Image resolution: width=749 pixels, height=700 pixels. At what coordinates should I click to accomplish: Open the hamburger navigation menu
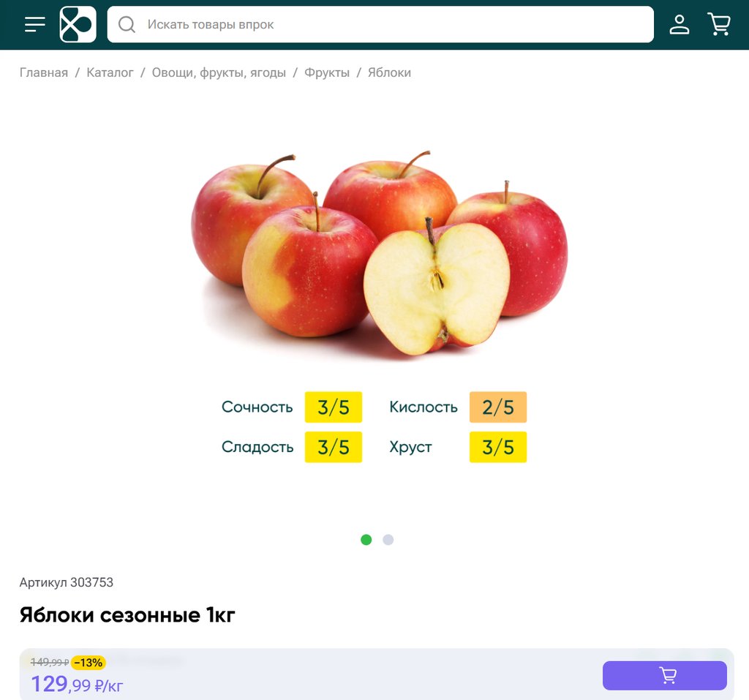[34, 24]
